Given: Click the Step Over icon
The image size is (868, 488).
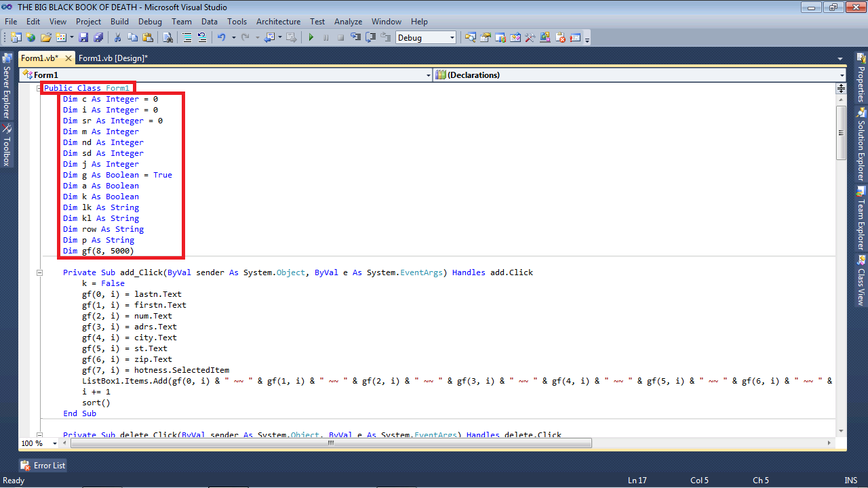Looking at the screenshot, I should [x=371, y=38].
